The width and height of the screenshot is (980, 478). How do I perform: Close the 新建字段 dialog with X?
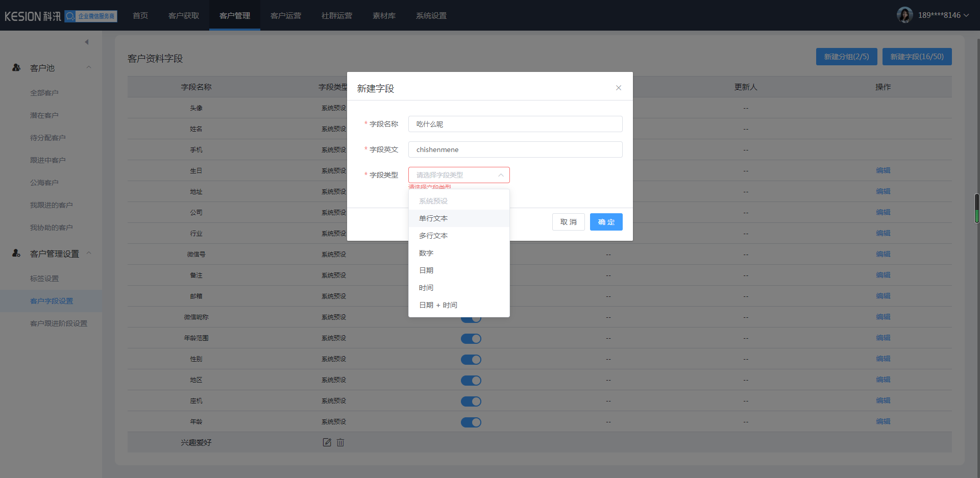618,88
